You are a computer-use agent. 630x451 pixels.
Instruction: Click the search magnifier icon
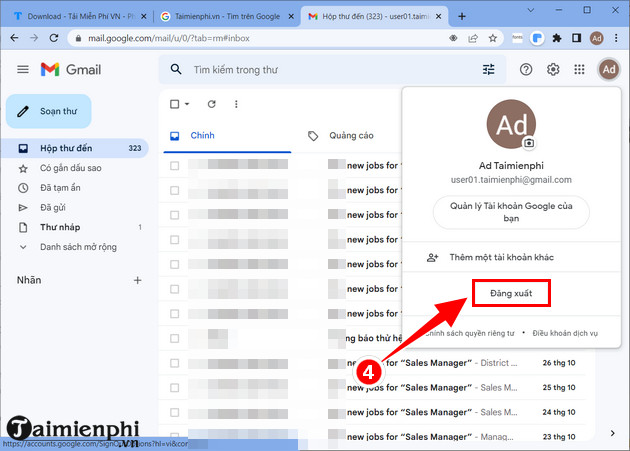[x=176, y=70]
